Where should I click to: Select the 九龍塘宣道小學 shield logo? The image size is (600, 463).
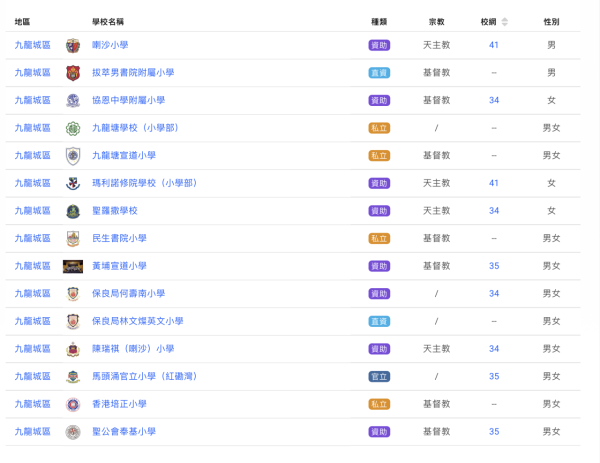(x=73, y=156)
